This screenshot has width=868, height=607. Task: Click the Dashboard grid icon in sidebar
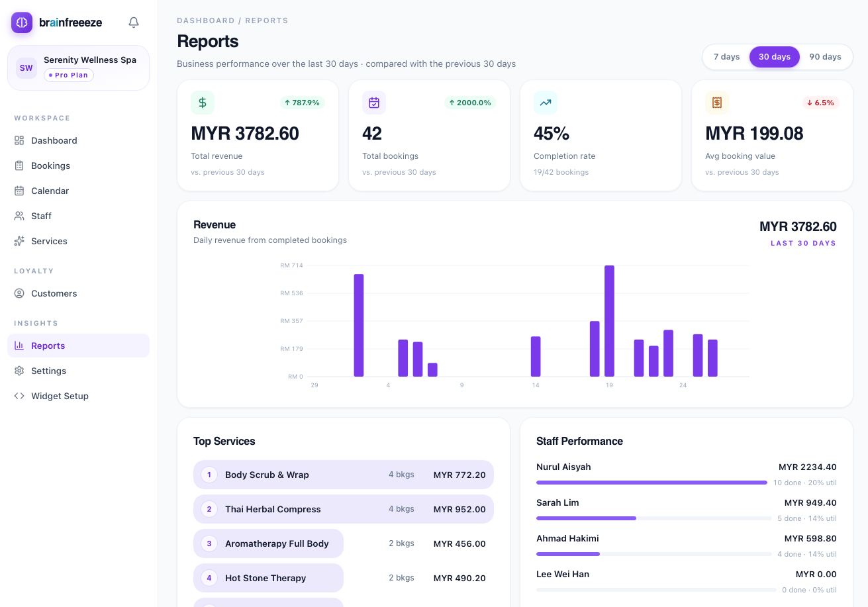19,140
